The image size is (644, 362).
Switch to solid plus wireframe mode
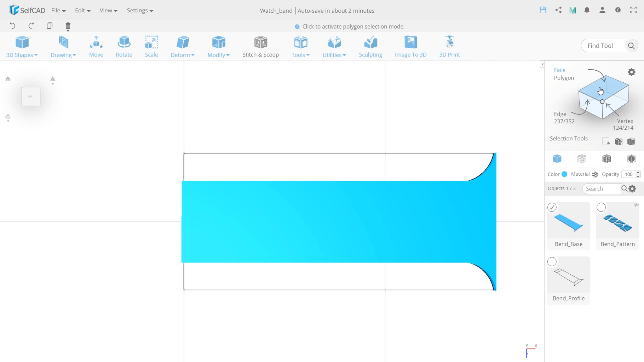[606, 159]
